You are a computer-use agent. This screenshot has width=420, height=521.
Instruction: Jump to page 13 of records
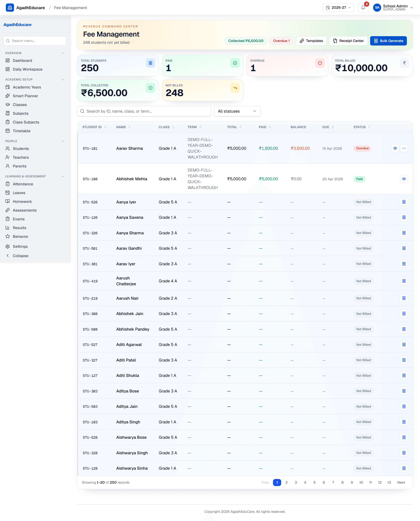pos(389,482)
